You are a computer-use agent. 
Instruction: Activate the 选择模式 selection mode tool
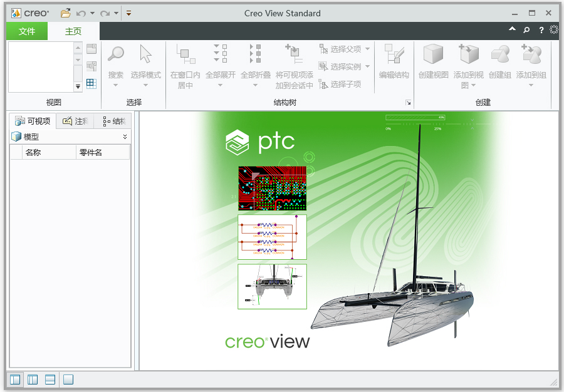pyautogui.click(x=145, y=56)
